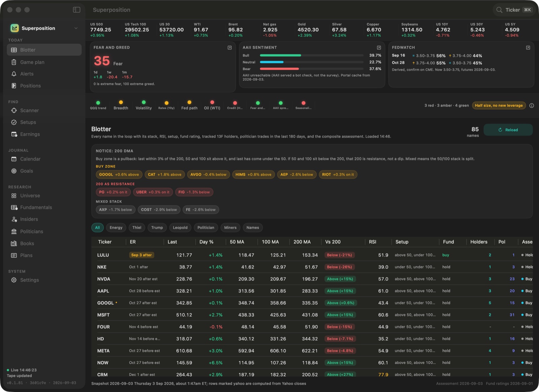Sort by Vs 200 column header
Image resolution: width=539 pixels, height=392 pixels.
point(333,242)
